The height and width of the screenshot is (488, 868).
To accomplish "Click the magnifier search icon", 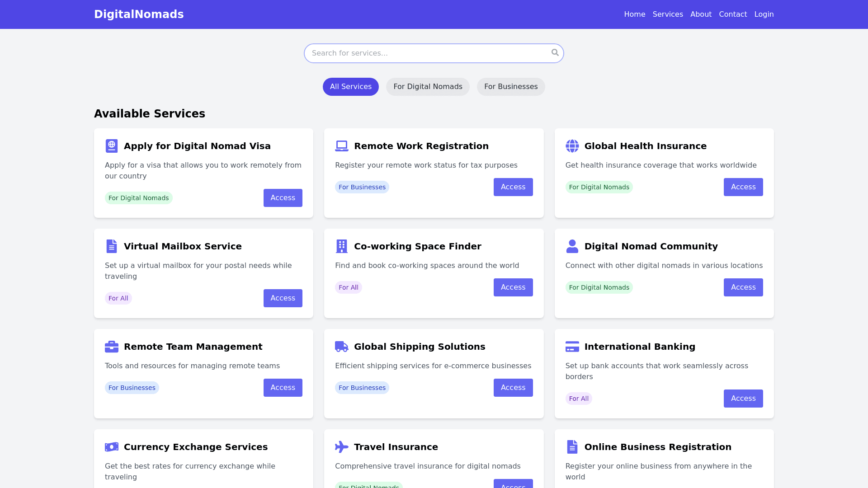I will click(555, 53).
